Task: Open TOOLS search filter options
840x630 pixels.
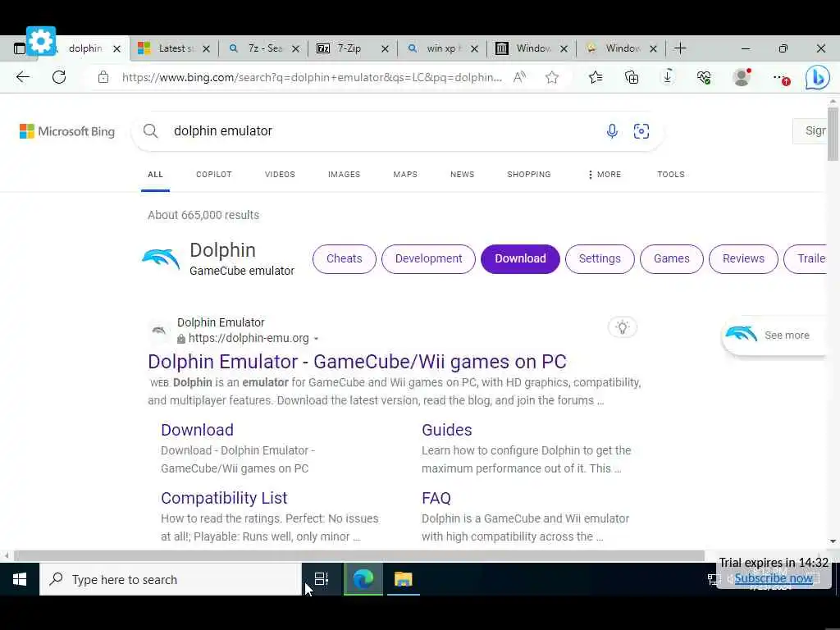Action: pyautogui.click(x=671, y=175)
